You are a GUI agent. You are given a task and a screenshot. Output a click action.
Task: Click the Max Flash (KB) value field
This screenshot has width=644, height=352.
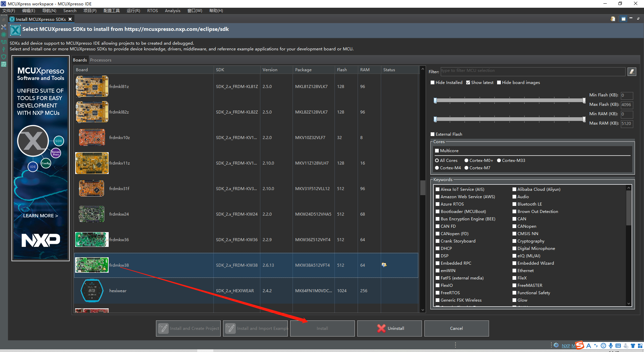coord(627,105)
